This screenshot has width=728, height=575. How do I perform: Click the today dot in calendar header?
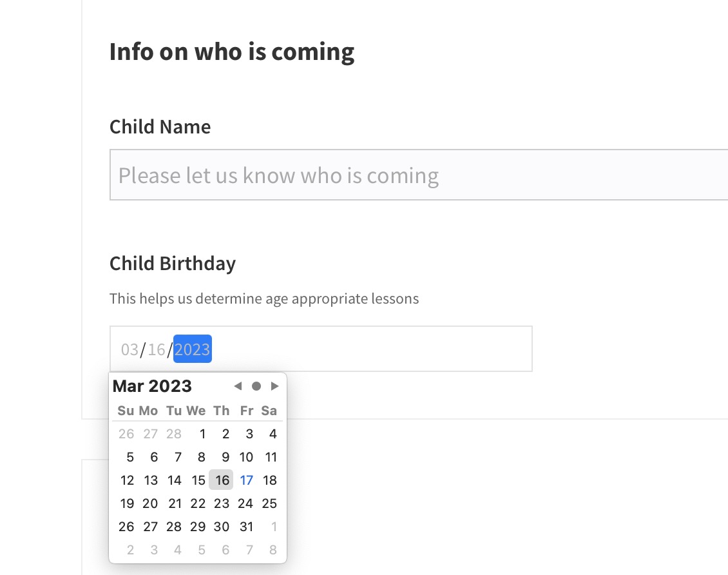point(256,386)
